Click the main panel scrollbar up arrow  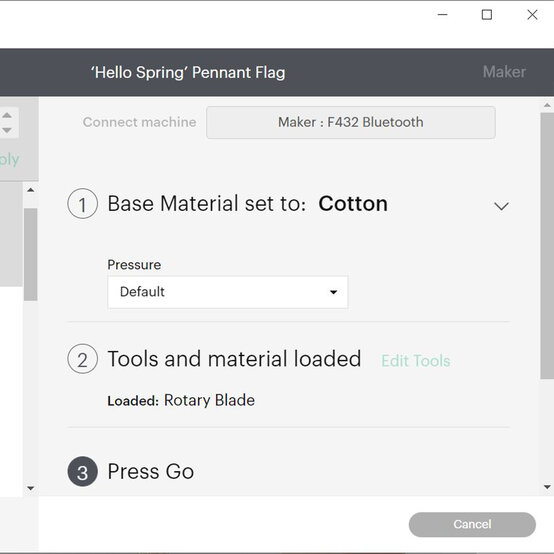coord(547,105)
